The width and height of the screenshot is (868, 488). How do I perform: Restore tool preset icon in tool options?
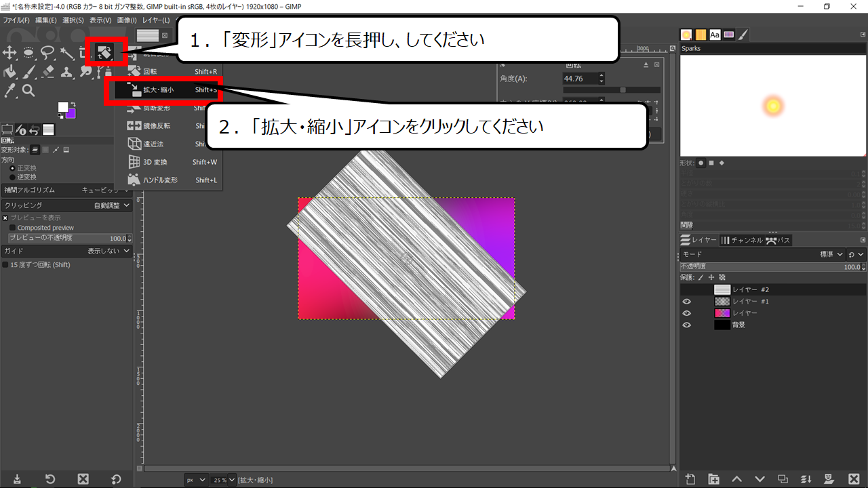[x=50, y=479]
